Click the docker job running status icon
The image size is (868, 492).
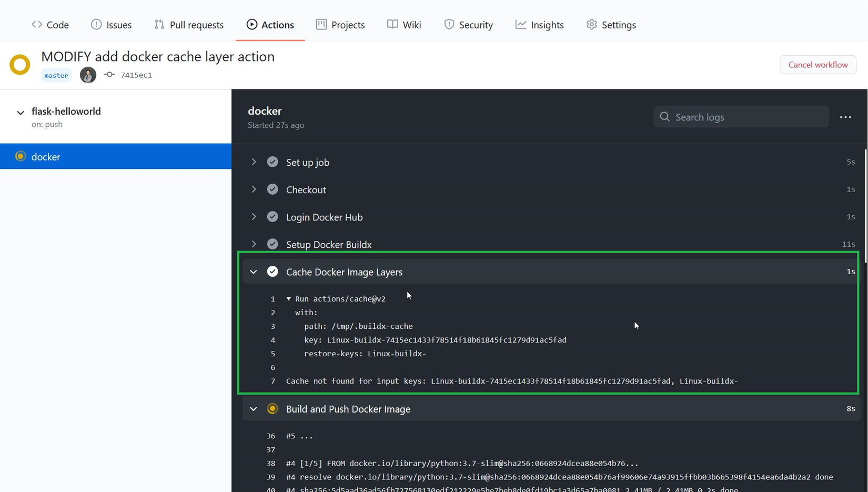21,156
